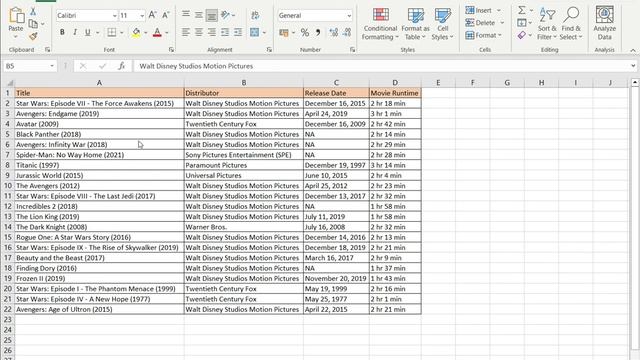Decrease the font size
Image resolution: width=640 pixels, height=360 pixels.
[166, 16]
